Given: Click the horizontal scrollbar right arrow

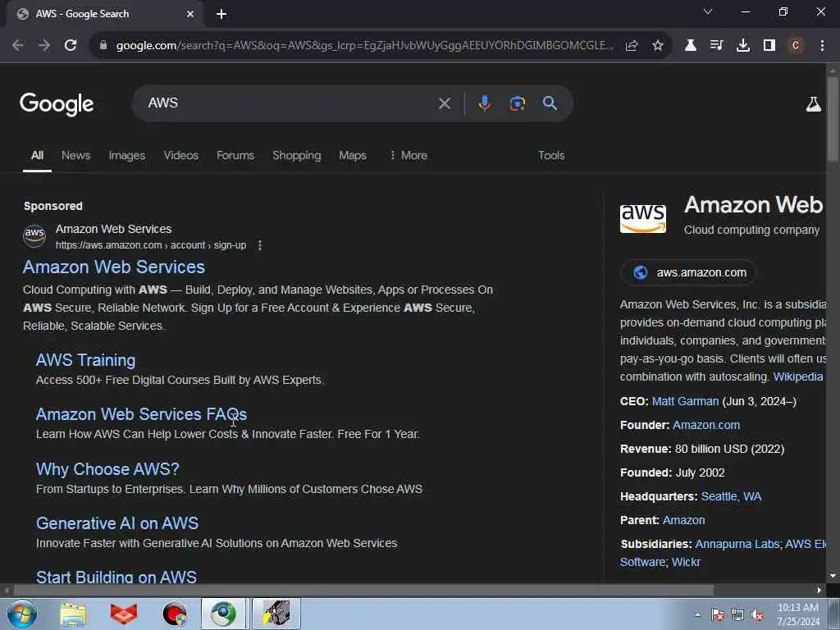Looking at the screenshot, I should coord(819,590).
